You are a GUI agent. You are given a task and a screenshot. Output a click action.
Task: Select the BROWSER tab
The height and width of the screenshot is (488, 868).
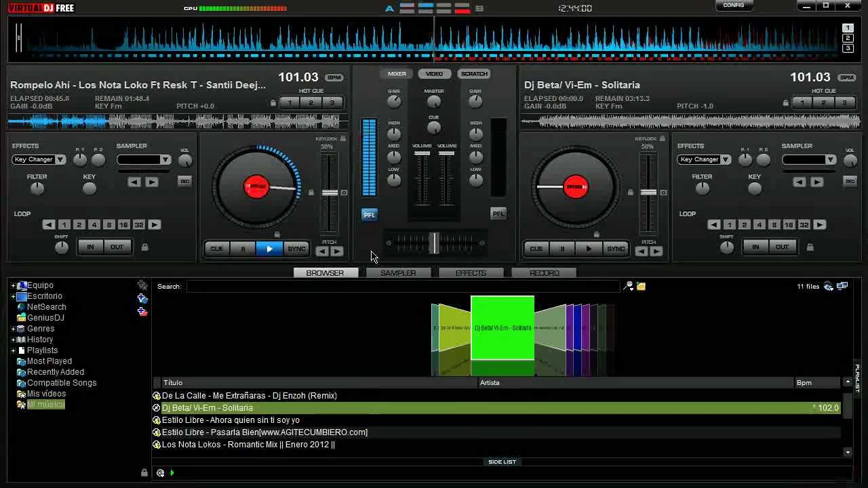tap(325, 273)
